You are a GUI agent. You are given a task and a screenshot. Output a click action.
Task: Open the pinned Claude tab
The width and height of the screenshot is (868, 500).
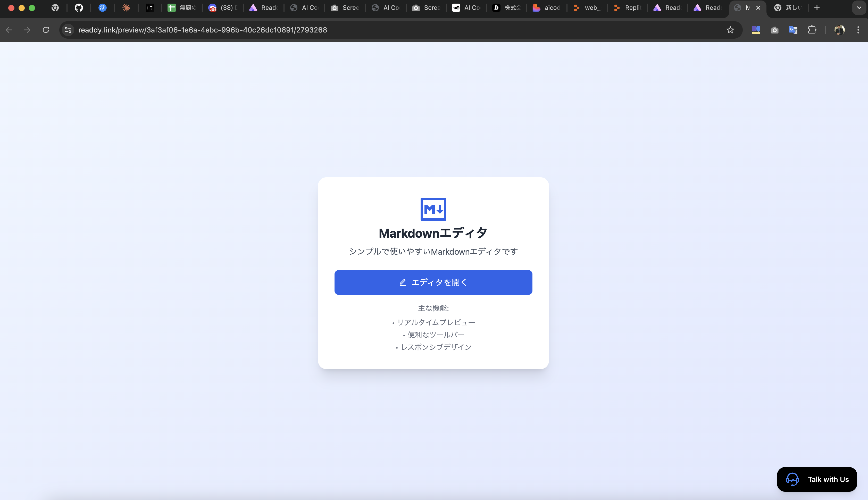tap(126, 7)
